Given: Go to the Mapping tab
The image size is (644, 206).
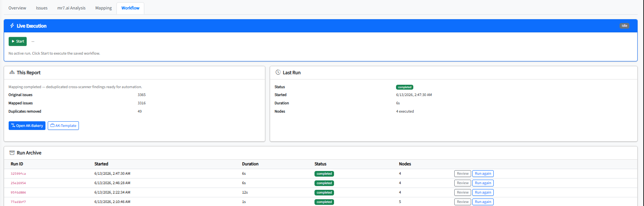Looking at the screenshot, I should pos(103,8).
